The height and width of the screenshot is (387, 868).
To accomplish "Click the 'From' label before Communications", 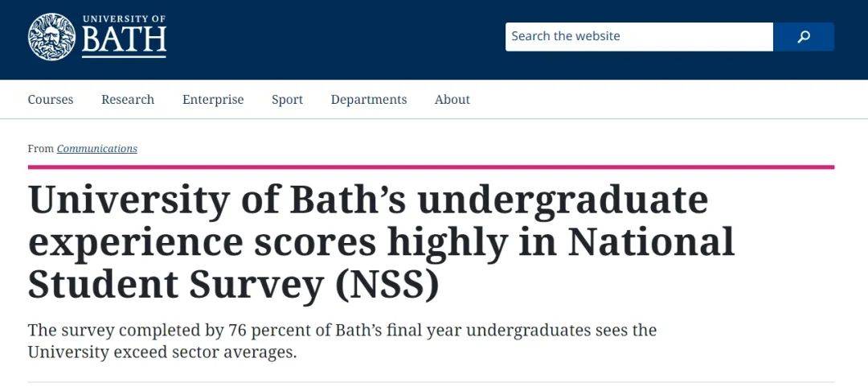I will coord(40,149).
